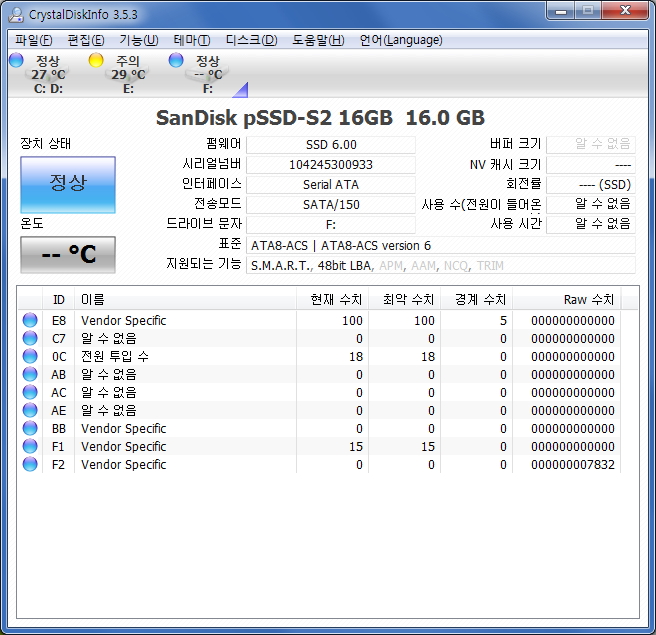Viewport: 656px width, 635px height.
Task: Click the 버퍼 크기 value field
Action: (x=591, y=145)
